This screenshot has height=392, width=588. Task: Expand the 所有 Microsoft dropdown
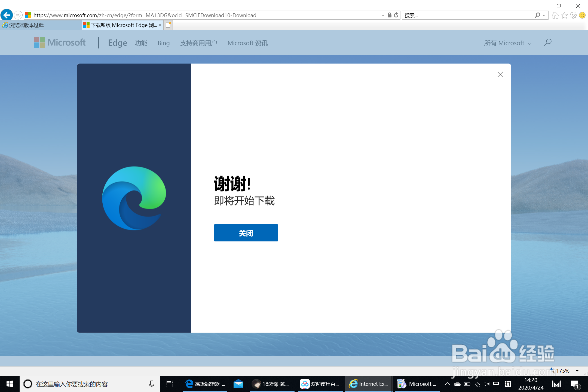508,43
